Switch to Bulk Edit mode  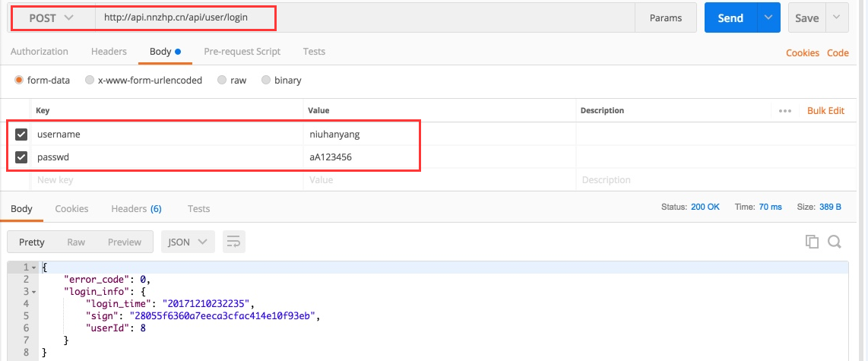pyautogui.click(x=825, y=111)
